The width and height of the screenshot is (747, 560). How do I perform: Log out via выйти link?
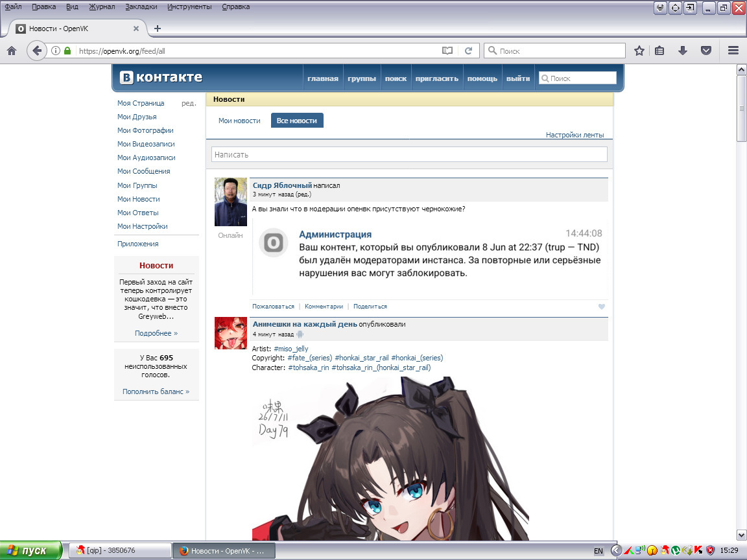pos(518,78)
